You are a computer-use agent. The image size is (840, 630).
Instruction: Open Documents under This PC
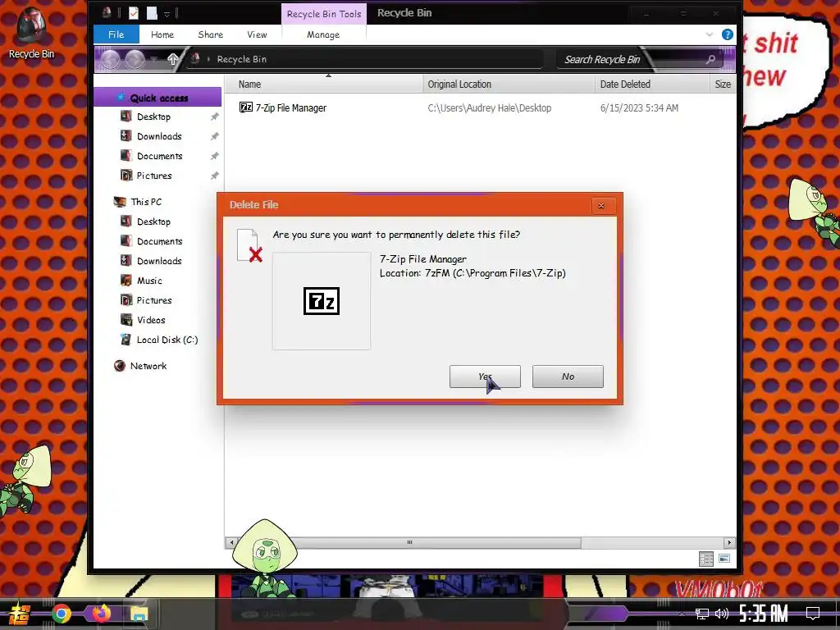[x=160, y=242]
